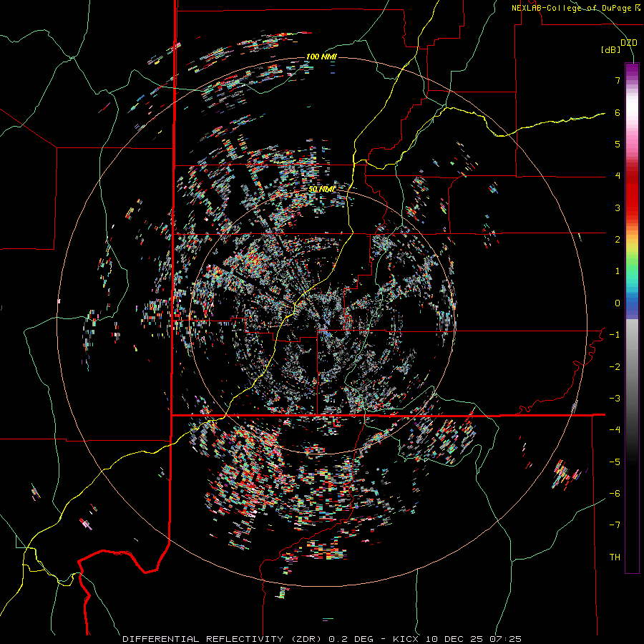Click the 7 dB scale value
This screenshot has height=644, width=644.
(x=618, y=80)
